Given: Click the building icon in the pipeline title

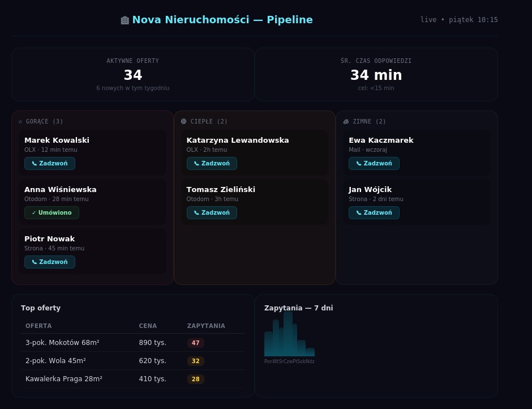Looking at the screenshot, I should pyautogui.click(x=125, y=20).
